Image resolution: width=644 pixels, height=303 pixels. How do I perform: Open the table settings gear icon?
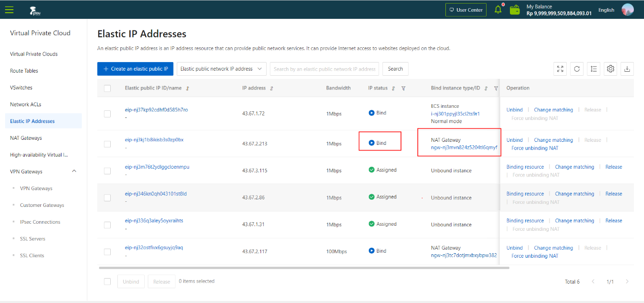pyautogui.click(x=610, y=69)
